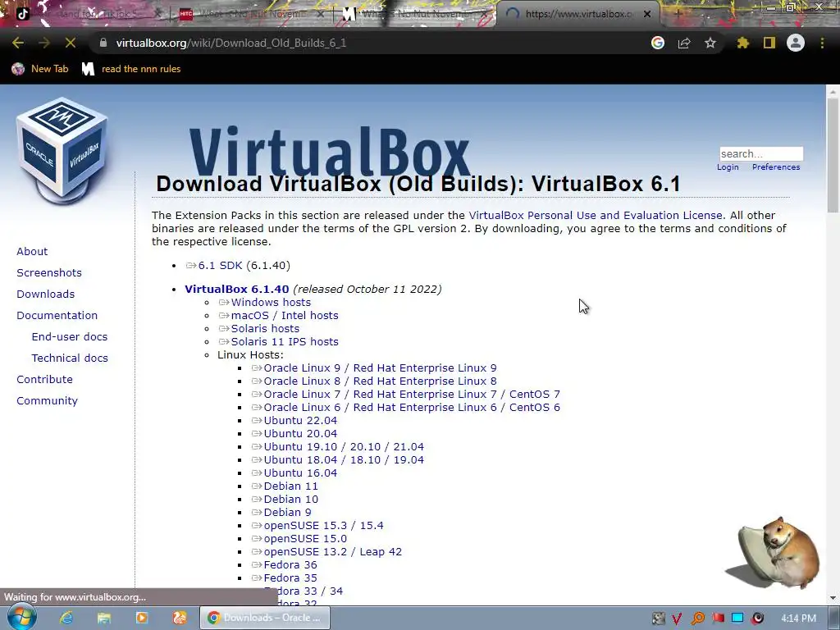Download the Ubuntu 20.04 package
Image resolution: width=840 pixels, height=630 pixels.
tap(300, 433)
